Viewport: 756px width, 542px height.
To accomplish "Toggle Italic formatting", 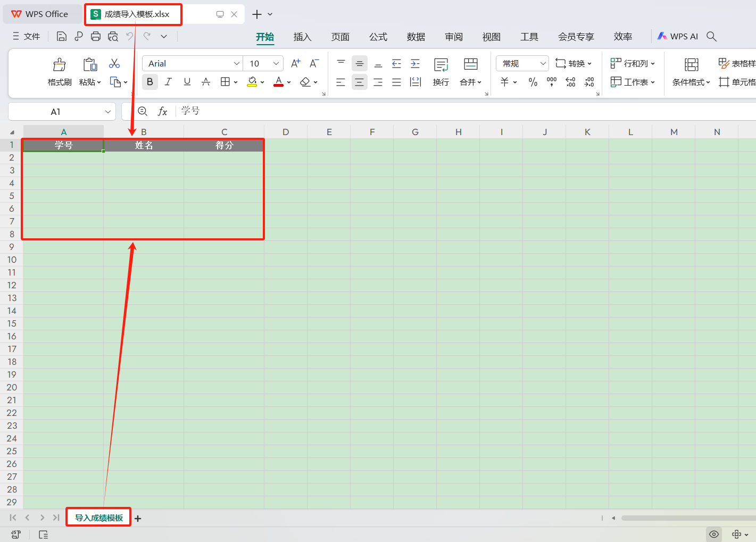I will click(168, 82).
